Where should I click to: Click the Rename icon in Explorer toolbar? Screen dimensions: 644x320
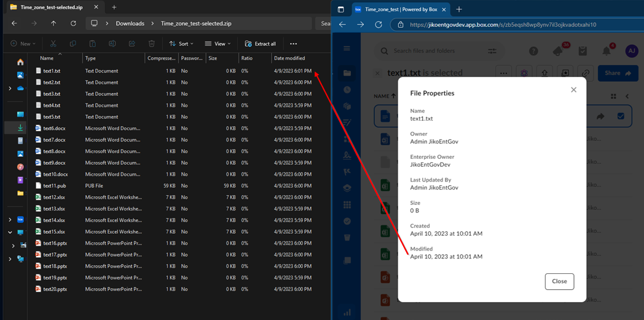pos(112,44)
